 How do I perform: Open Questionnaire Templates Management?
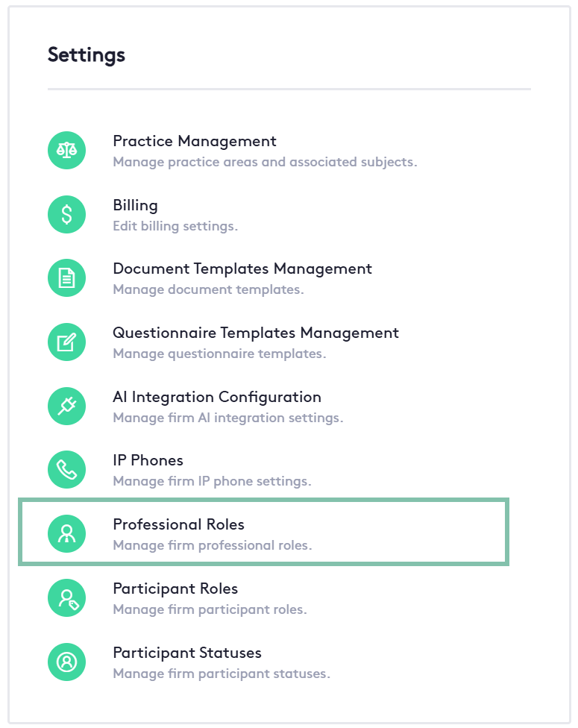click(256, 333)
